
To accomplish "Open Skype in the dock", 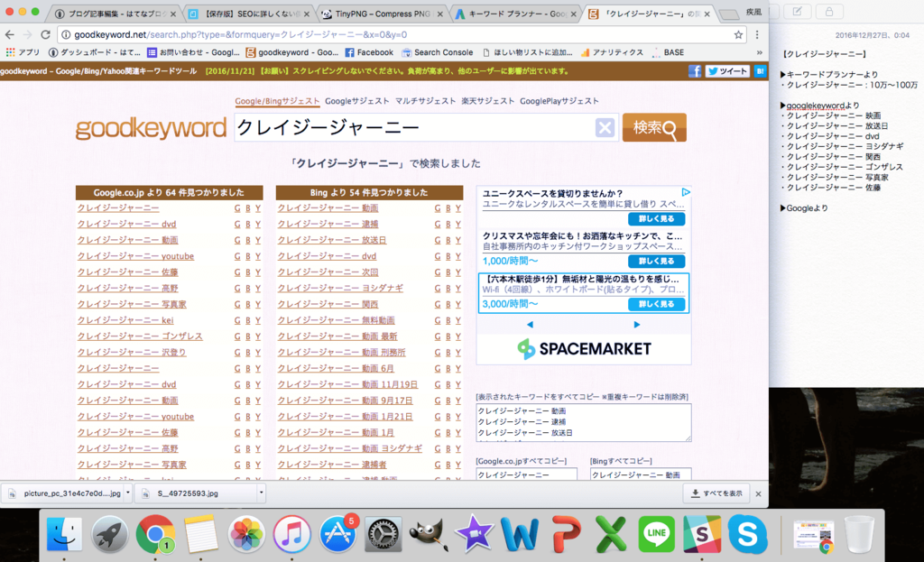I will point(747,534).
